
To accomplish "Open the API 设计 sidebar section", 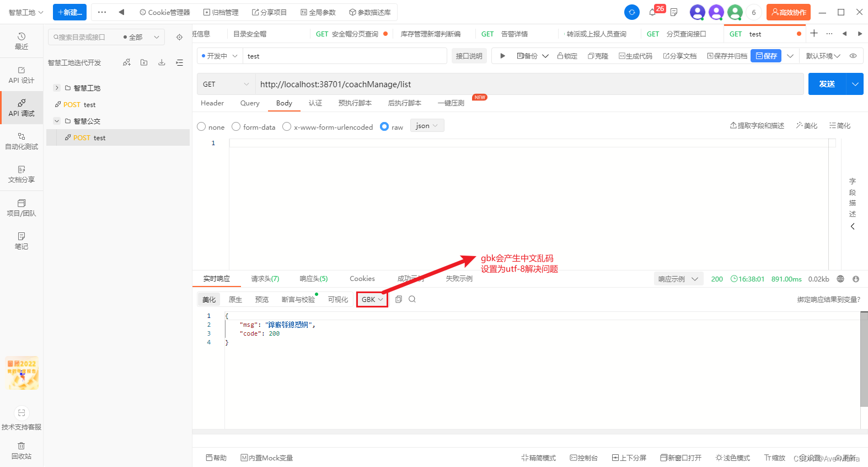I will point(22,75).
